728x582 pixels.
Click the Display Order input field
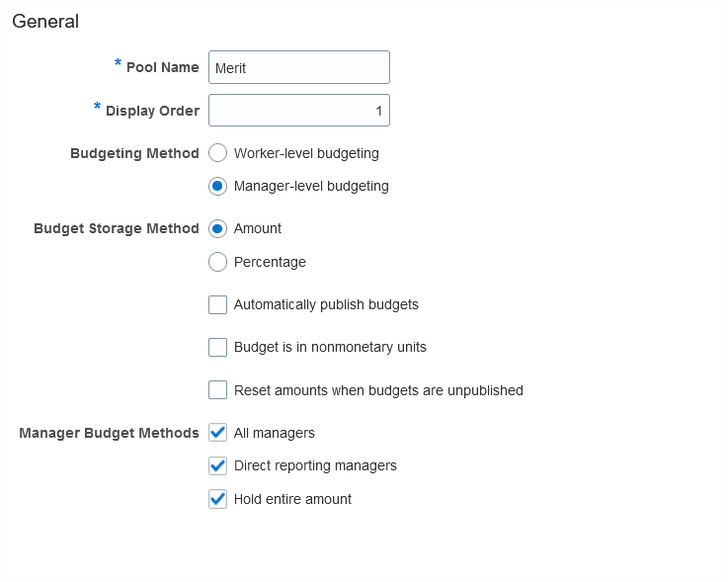click(x=298, y=111)
